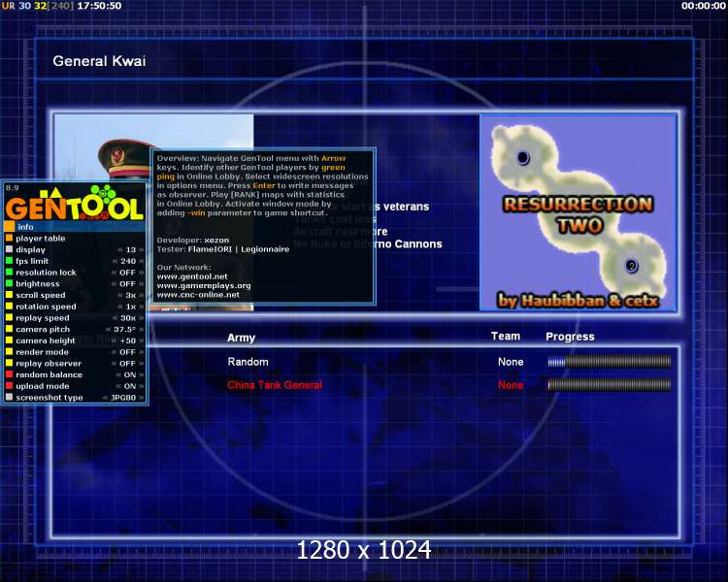This screenshot has width=728, height=582.
Task: Click the yellow square beside replay speed
Action: 9,318
